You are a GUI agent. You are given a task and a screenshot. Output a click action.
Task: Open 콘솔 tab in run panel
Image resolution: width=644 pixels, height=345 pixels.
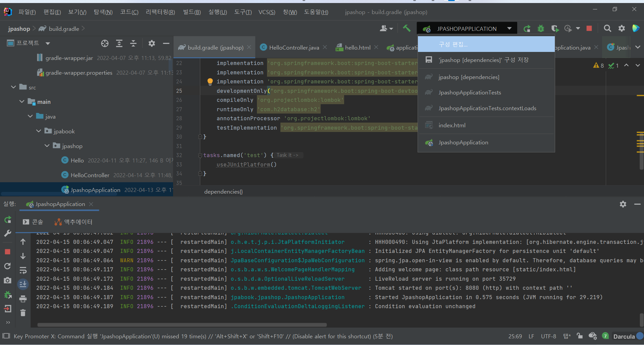click(33, 222)
